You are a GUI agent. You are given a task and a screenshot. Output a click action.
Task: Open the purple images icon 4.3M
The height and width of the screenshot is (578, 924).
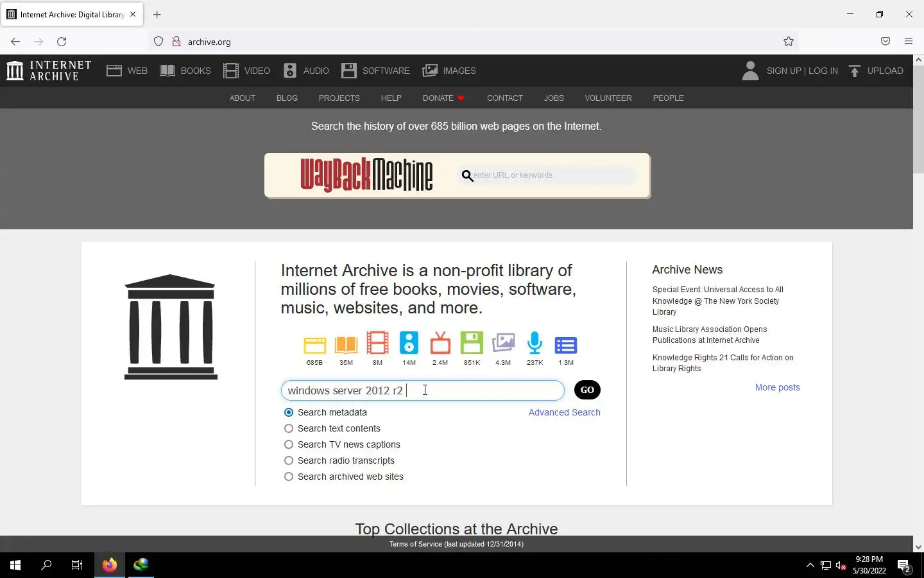(x=503, y=343)
